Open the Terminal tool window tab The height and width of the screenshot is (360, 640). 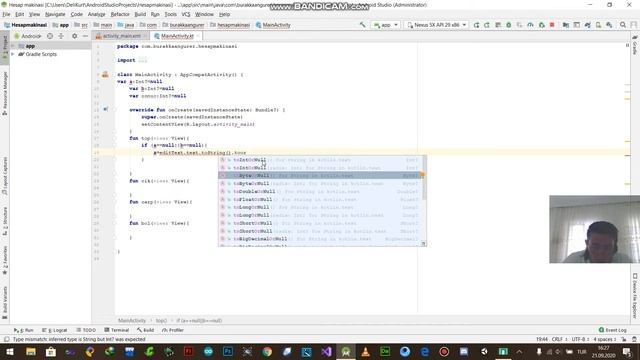coord(116,330)
